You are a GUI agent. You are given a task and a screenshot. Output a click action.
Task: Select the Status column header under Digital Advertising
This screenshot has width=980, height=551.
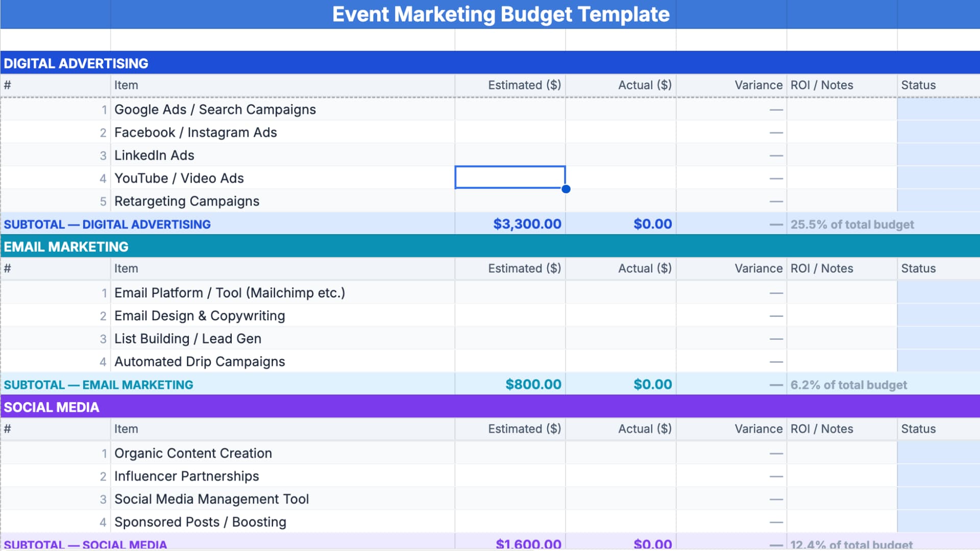[x=919, y=85]
